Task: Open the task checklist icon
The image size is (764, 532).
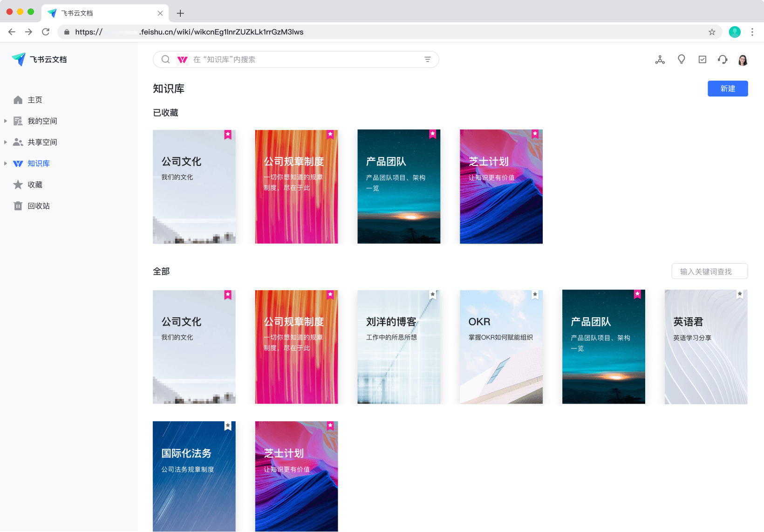Action: coord(702,60)
